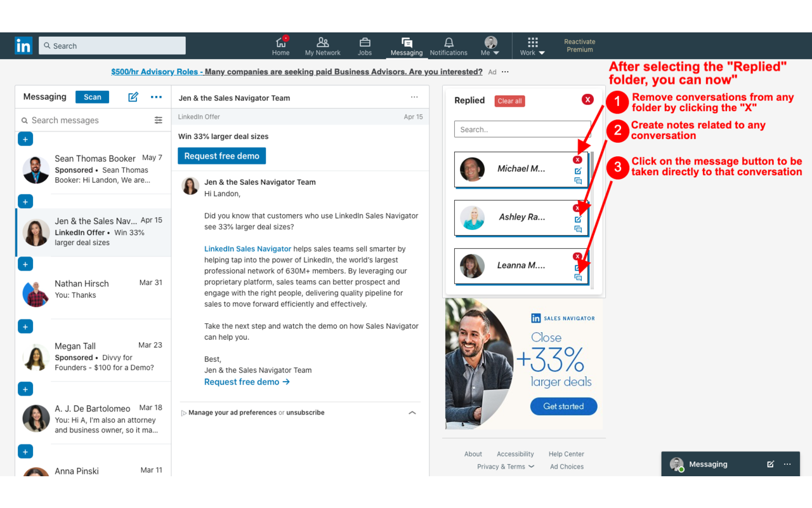Expand the Me profile dropdown
Screen dimensions: 812x508
[490, 46]
